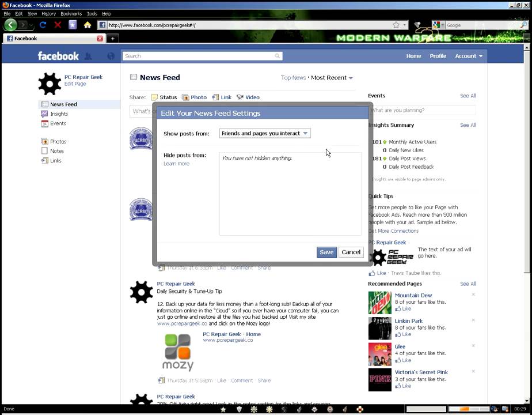This screenshot has width=532, height=415.
Task: Open the Google search engine icon dropdown
Action: tap(438, 25)
